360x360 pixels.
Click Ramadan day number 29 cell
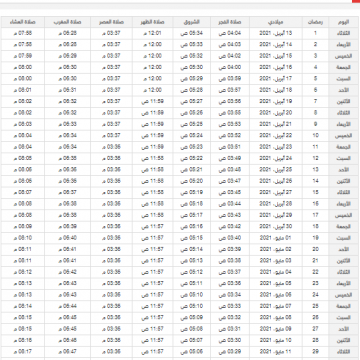(x=315, y=352)
